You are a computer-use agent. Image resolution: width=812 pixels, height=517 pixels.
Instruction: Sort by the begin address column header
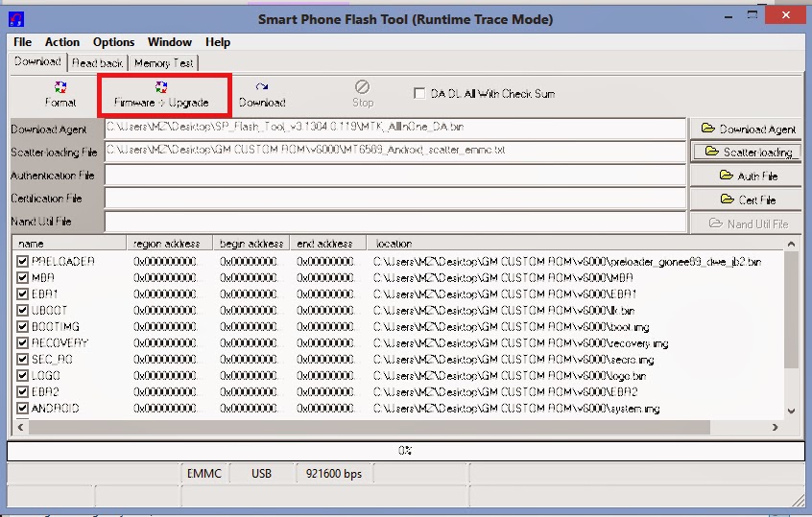coord(250,244)
